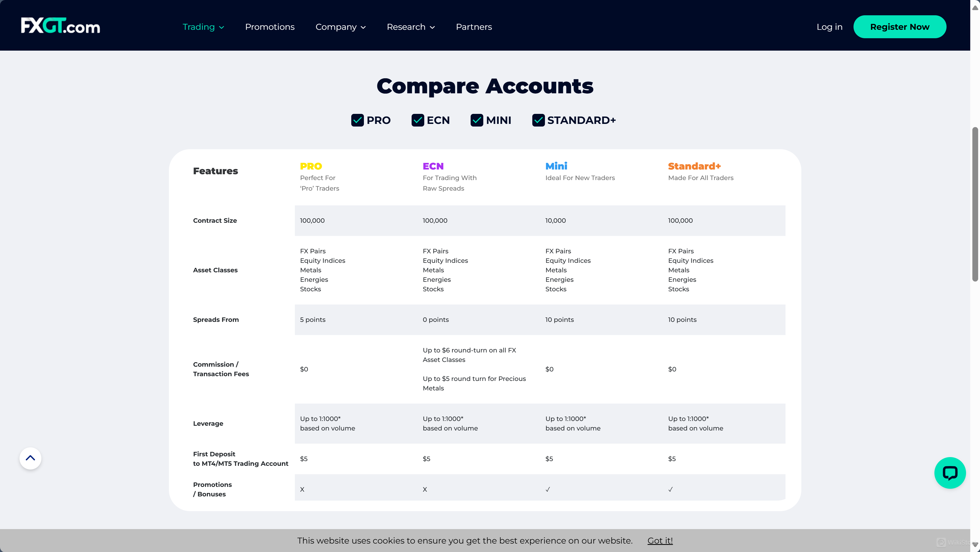Expand the Research dropdown menu
Screen dimensions: 980x552
[411, 27]
